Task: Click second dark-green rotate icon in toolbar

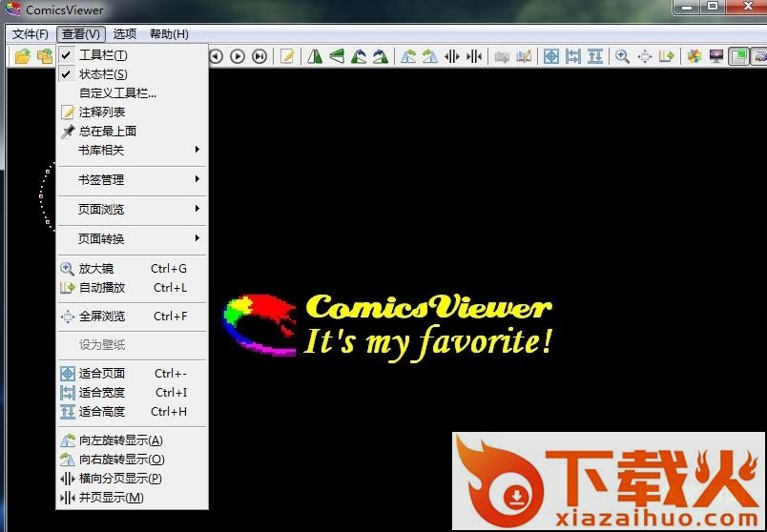Action: click(x=380, y=56)
